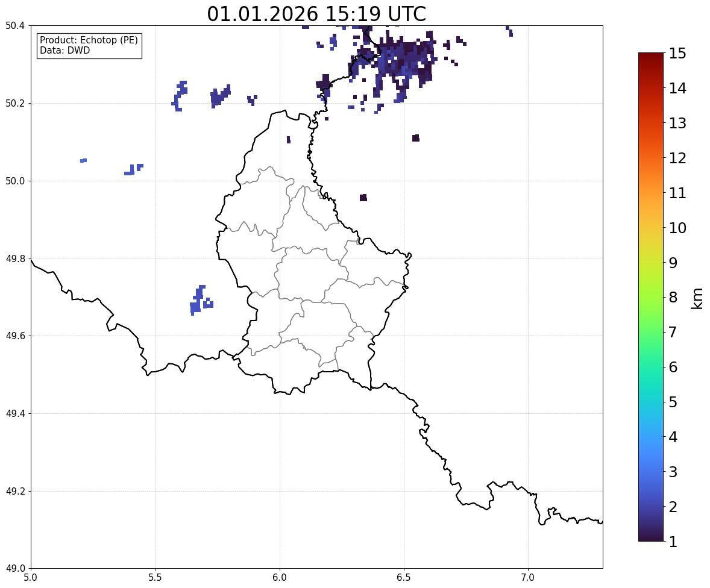Click the y-axis latitude label '49.8'
The height and width of the screenshot is (588, 710).
pos(15,258)
